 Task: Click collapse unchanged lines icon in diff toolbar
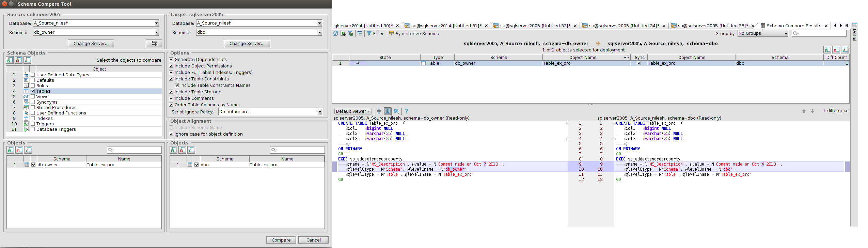379,111
